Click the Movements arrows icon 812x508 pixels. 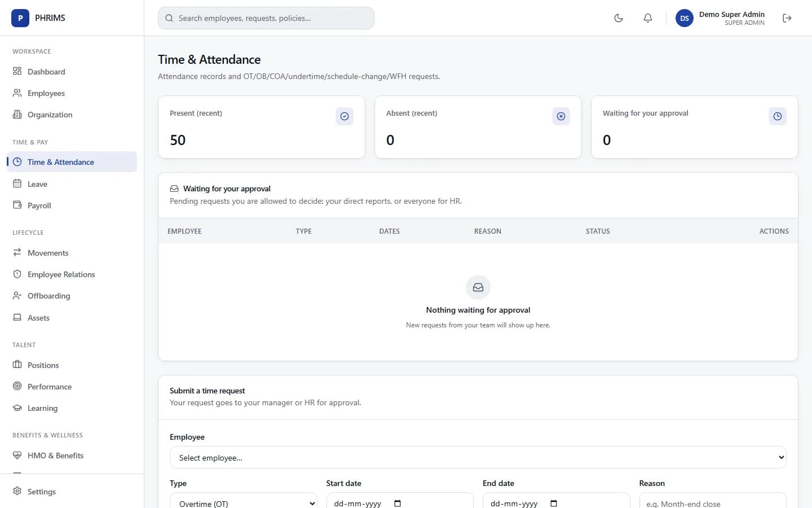(17, 252)
